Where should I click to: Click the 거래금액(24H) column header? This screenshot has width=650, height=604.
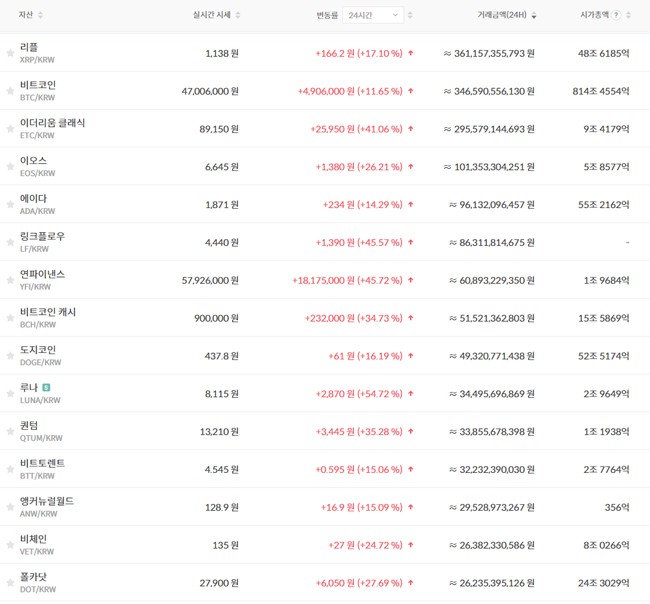click(502, 15)
